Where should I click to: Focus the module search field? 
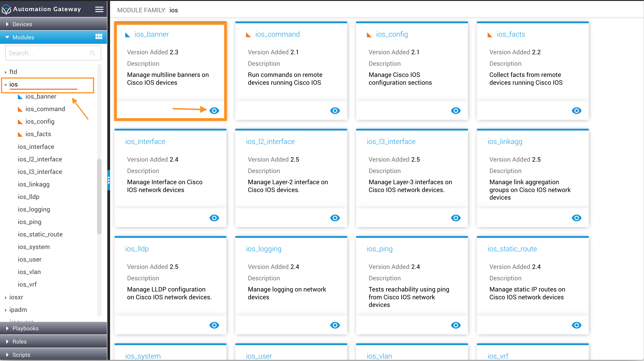(53, 53)
